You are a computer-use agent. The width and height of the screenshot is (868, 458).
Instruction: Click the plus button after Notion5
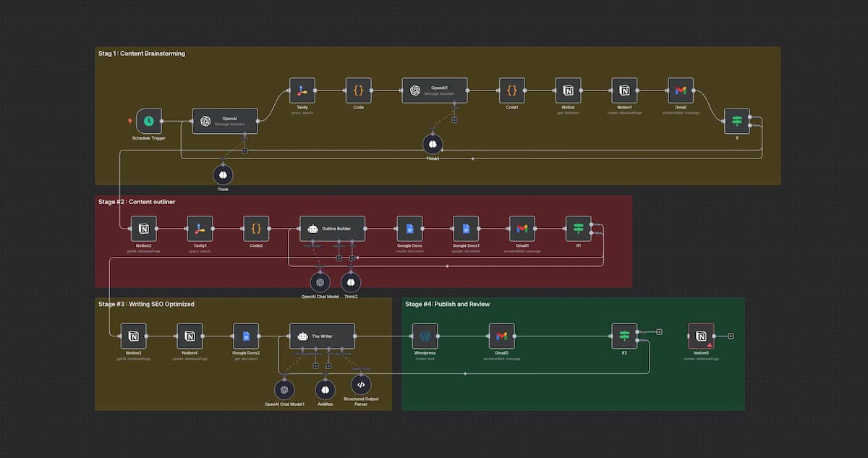coord(731,336)
